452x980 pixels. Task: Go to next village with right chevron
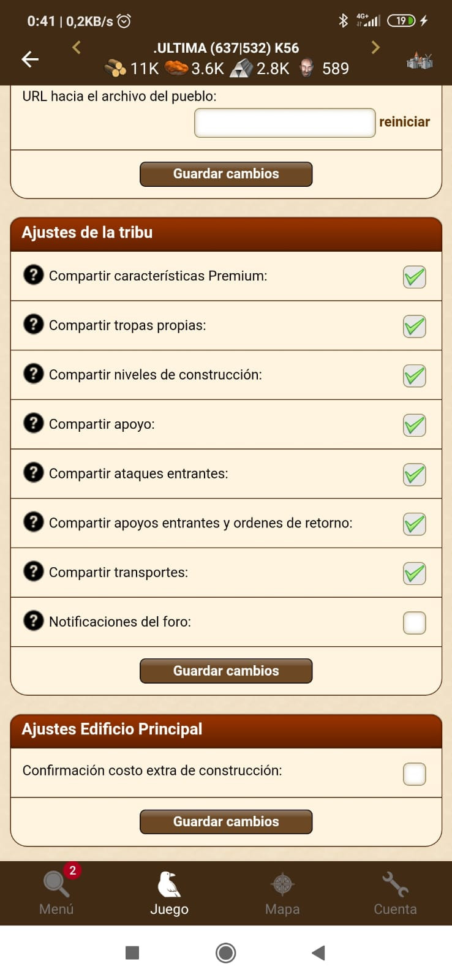pos(375,47)
